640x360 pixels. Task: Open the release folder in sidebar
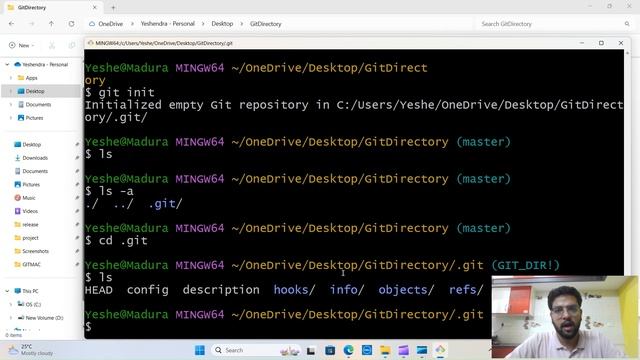pyautogui.click(x=26, y=224)
